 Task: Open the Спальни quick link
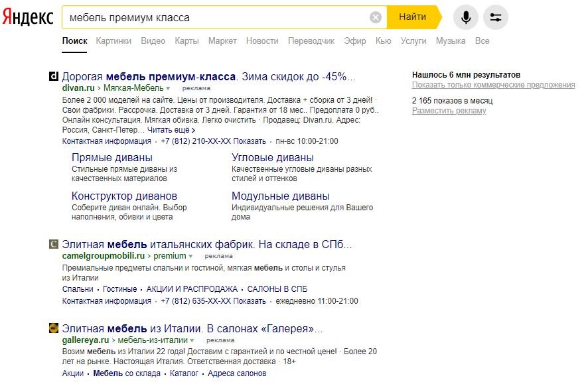click(x=78, y=289)
